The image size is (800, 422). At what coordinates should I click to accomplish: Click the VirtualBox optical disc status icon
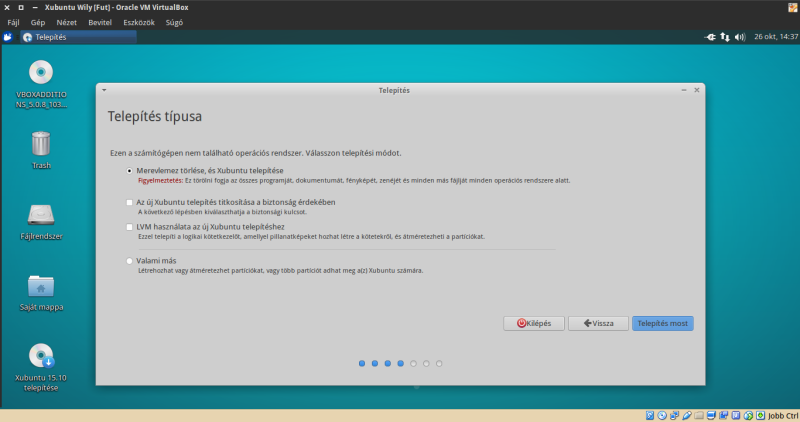pyautogui.click(x=662, y=415)
